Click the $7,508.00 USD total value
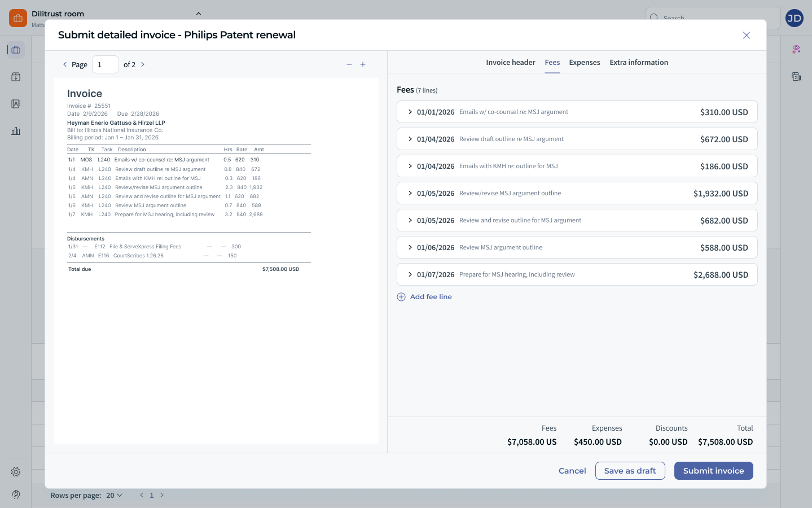Image resolution: width=812 pixels, height=508 pixels. (x=725, y=442)
